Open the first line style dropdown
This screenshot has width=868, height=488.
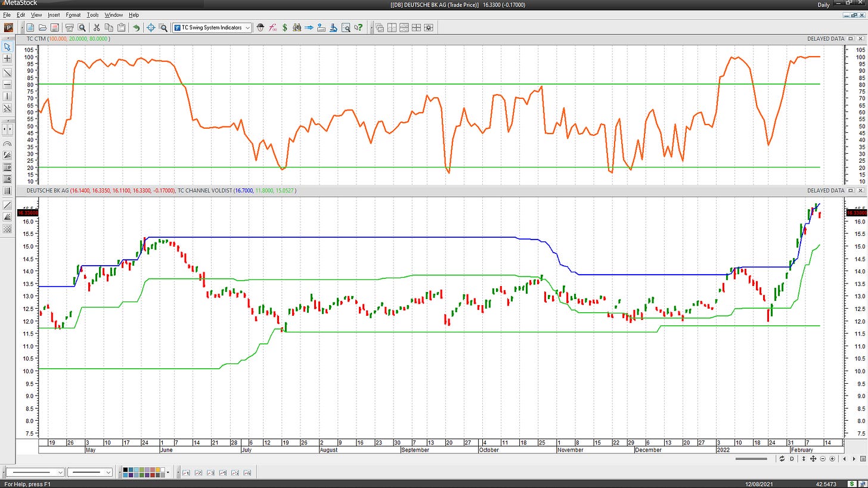tap(35, 473)
